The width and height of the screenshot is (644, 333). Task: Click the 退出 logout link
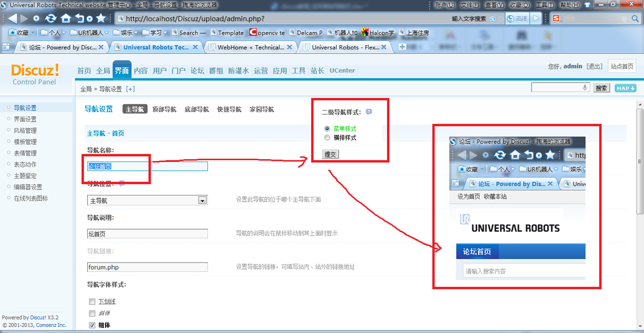(x=594, y=66)
